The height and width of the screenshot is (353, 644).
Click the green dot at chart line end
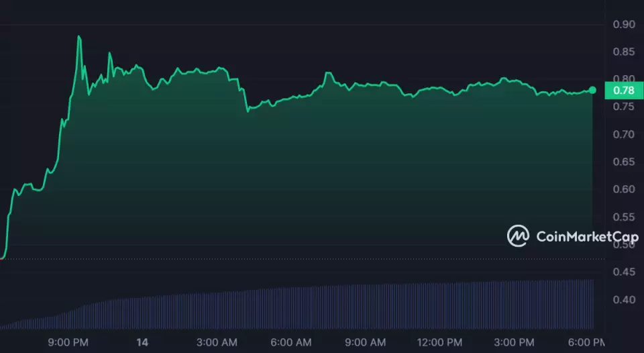[x=592, y=90]
